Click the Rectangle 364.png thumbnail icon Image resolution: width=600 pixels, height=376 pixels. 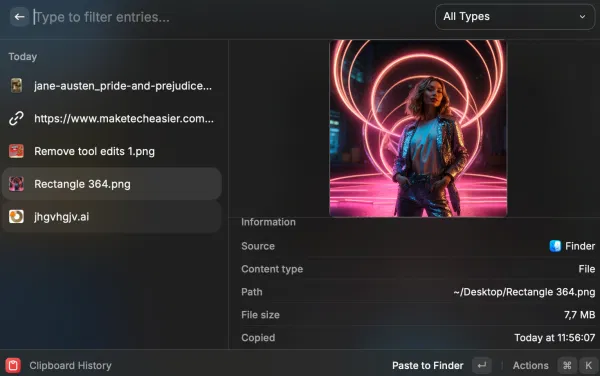16,184
